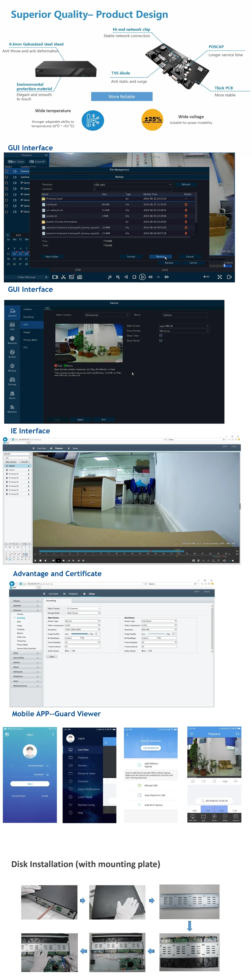This screenshot has height=980, width=252.
Task: Tap the Close All icon in the mobile playback bar
Action: click(236, 816)
